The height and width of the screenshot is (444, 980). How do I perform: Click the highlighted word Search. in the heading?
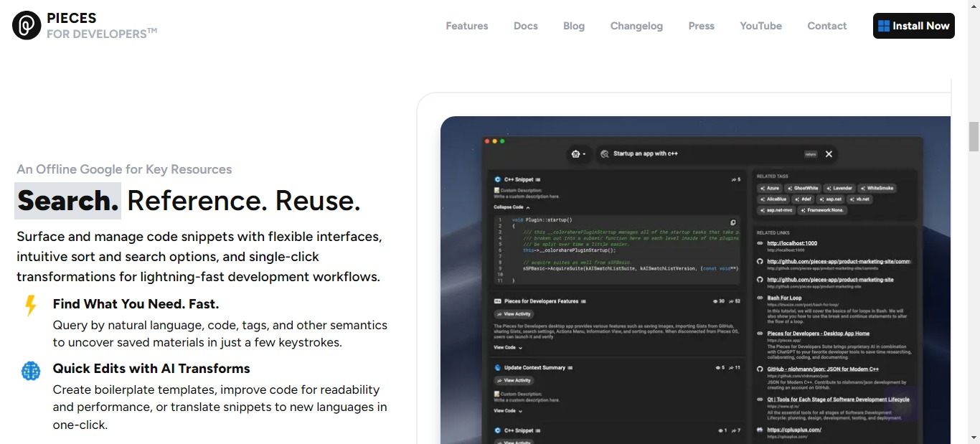(68, 201)
